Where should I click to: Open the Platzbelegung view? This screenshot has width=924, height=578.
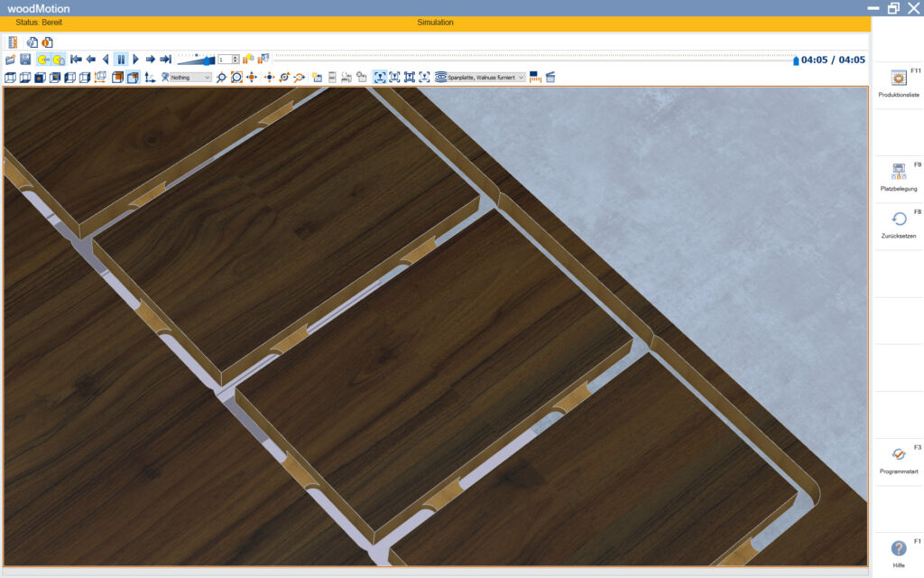898,177
